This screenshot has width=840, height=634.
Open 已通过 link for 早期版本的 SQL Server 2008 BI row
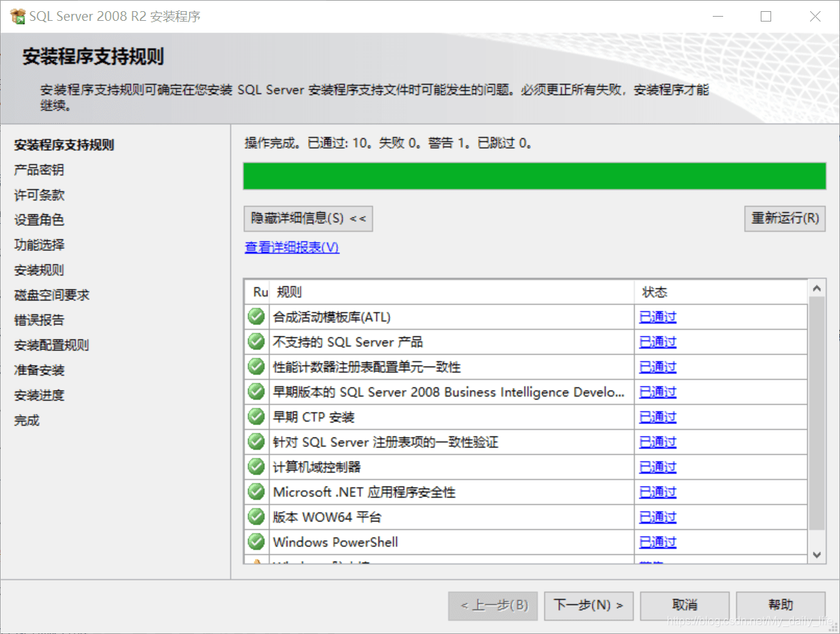[658, 392]
